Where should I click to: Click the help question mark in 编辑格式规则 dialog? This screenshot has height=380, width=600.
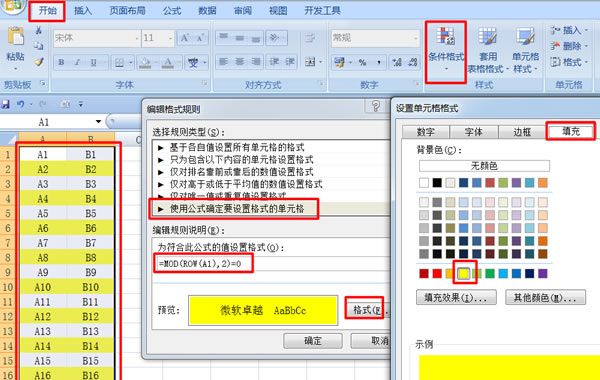[x=376, y=106]
